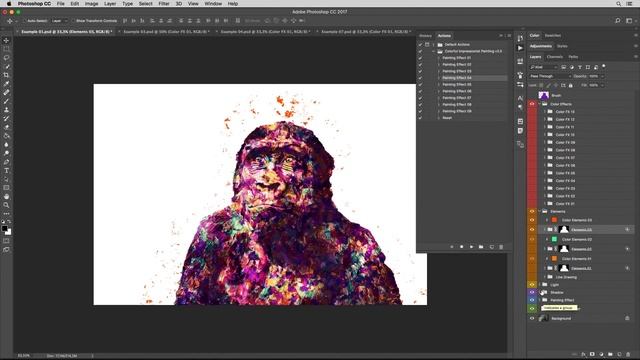Hide the Shadow group
The height and width of the screenshot is (360, 640).
pyautogui.click(x=532, y=292)
